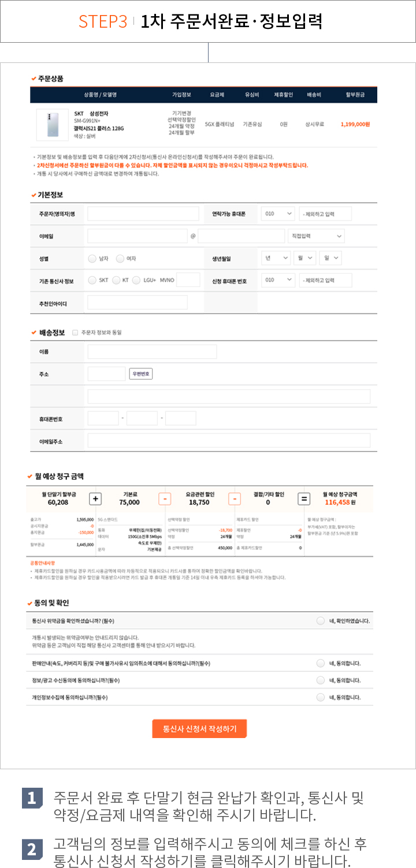Click the minus icon before 결합/기타 할인
This screenshot has width=416, height=868.
click(x=235, y=499)
